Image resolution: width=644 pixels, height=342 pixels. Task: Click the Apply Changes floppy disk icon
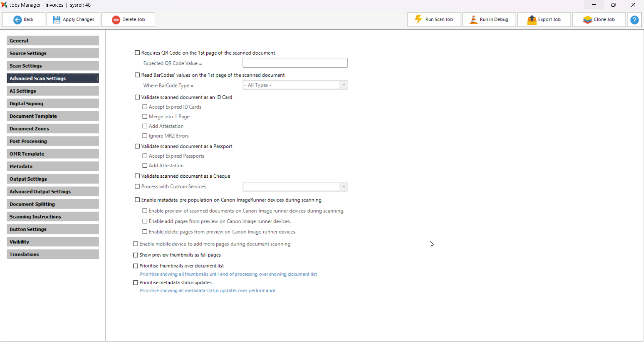56,20
